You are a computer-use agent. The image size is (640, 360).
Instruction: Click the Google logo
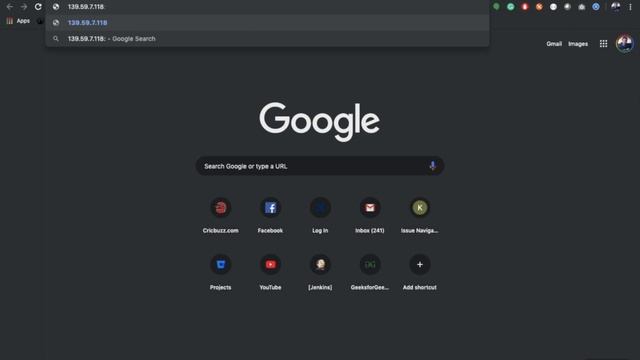(320, 122)
